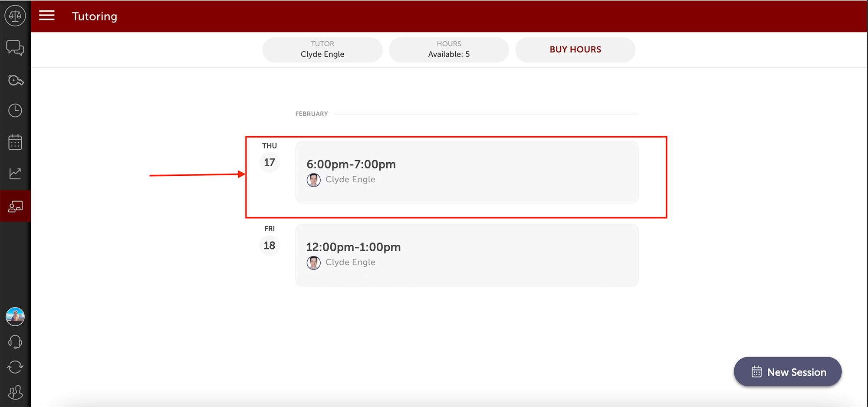Open the hamburger menu
This screenshot has width=868, height=407.
coord(47,16)
